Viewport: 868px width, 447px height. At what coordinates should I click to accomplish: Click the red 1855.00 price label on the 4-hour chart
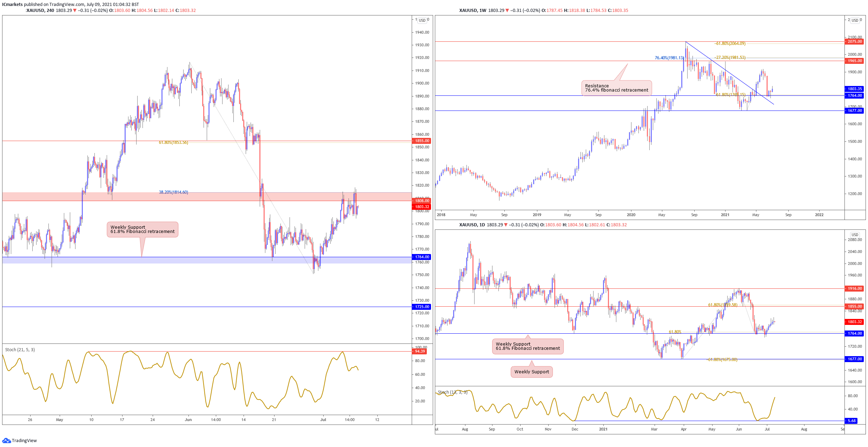(422, 141)
